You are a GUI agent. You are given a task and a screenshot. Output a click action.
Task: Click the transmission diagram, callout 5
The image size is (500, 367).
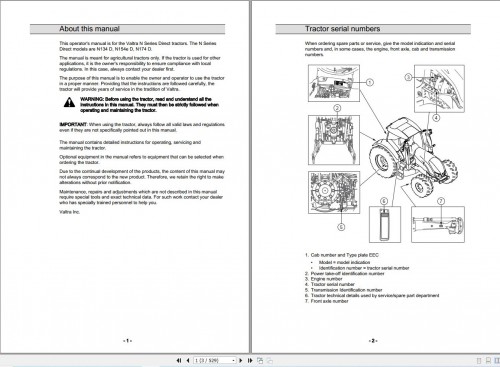tap(334, 193)
